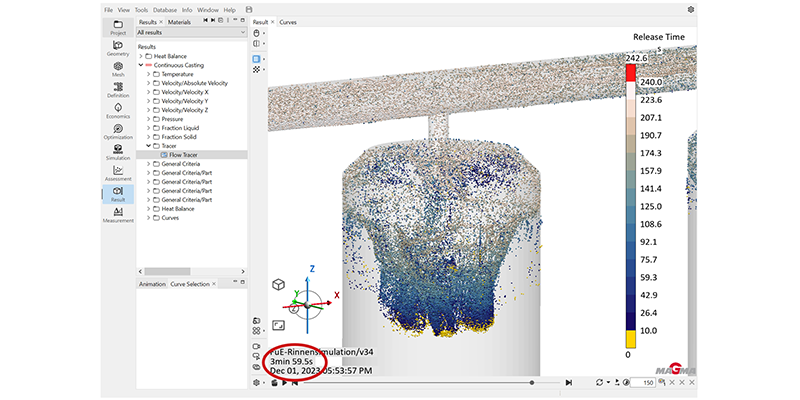The height and width of the screenshot is (400, 800).
Task: Click the animation timeline slider handle
Action: 531,382
